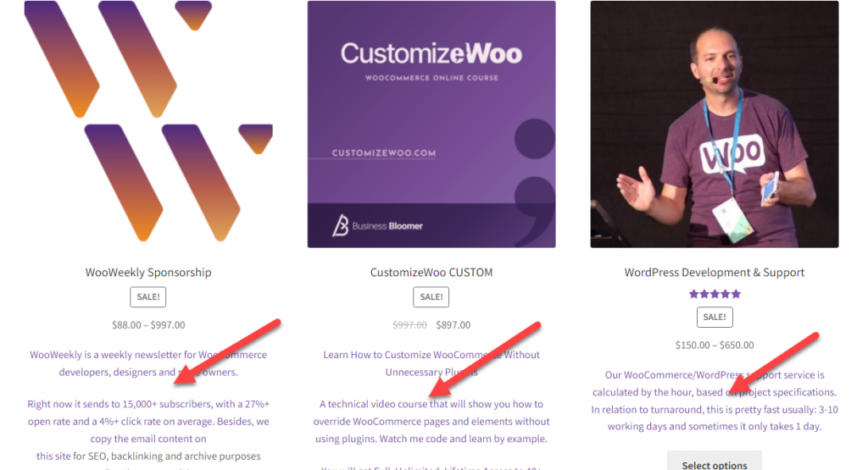Click the CUSTOMIZEWOO.COM text on cover
Screen dimensions: 868x470
pyautogui.click(x=384, y=153)
